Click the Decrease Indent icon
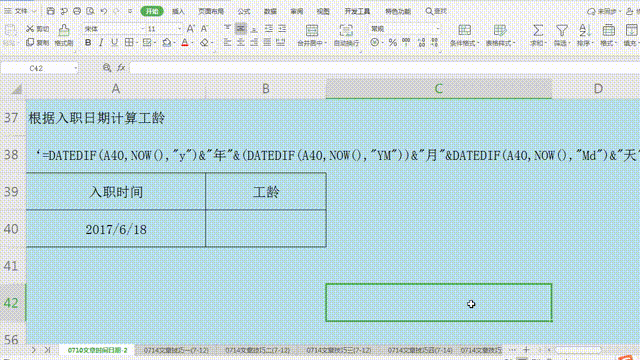Screen dimensions: 640x360 (x=269, y=29)
